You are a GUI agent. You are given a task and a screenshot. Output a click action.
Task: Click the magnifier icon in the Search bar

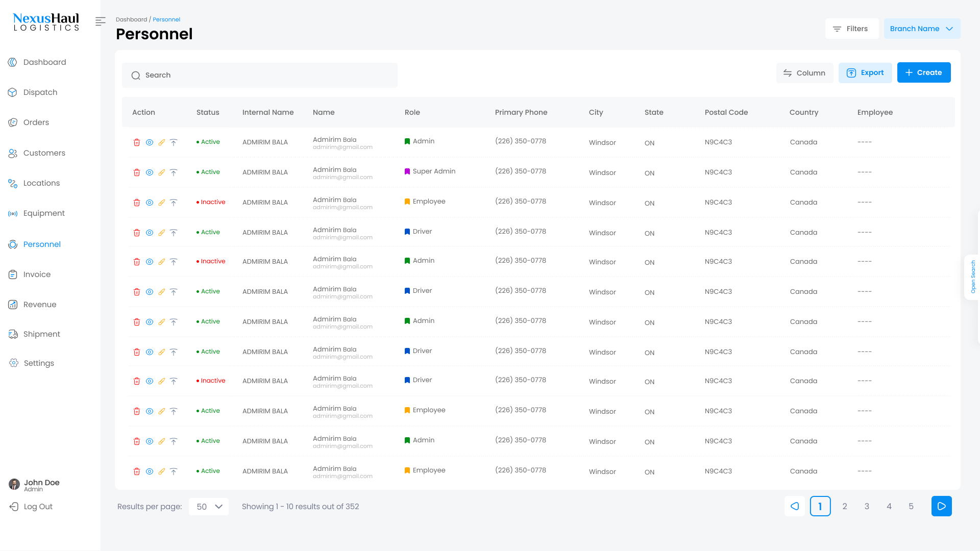click(x=136, y=76)
